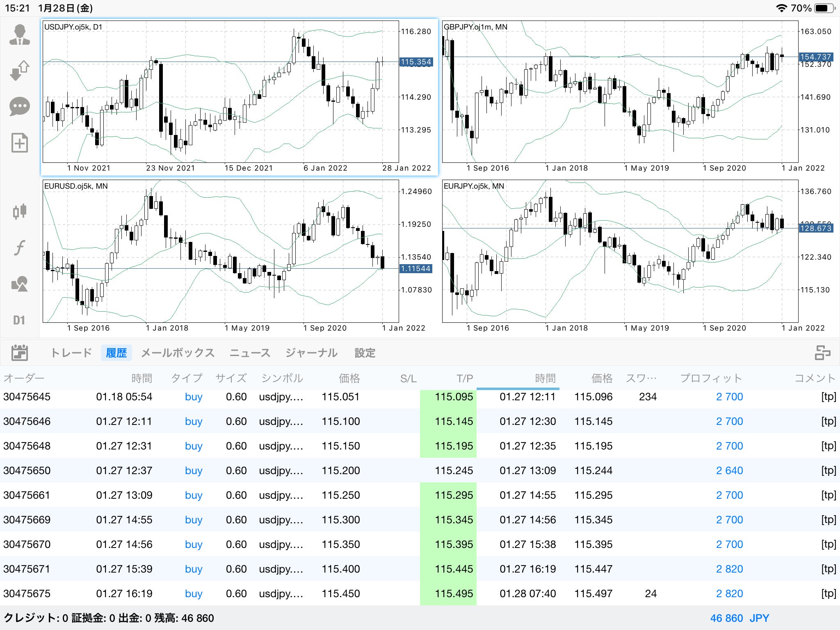
Task: Open the D1 timeframe selector
Action: pos(19,320)
